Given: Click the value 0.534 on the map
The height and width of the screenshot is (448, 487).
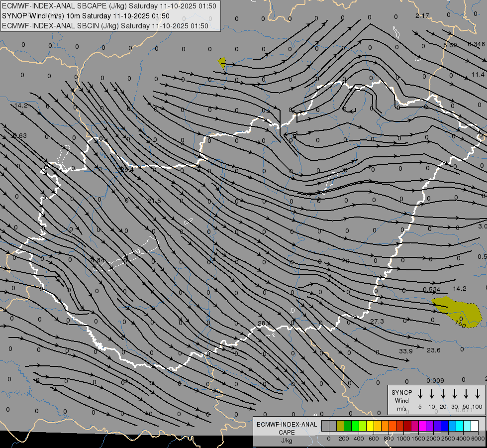Looking at the screenshot, I should coord(432,289).
